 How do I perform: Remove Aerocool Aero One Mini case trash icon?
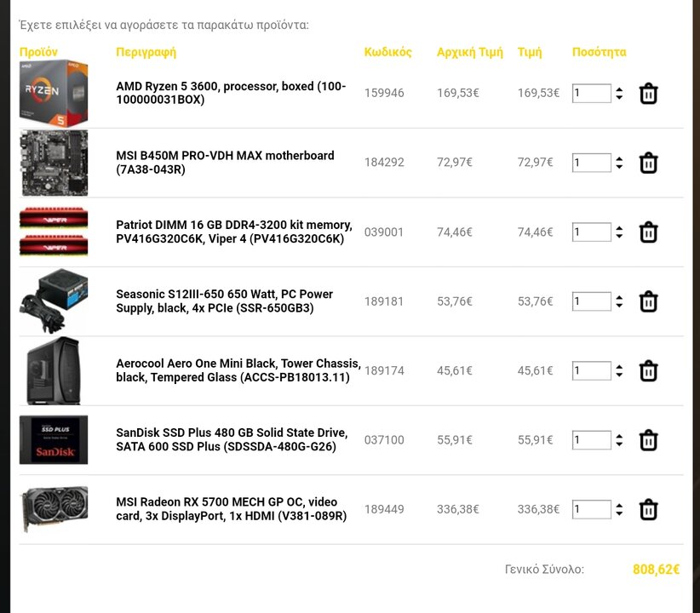pyautogui.click(x=648, y=370)
